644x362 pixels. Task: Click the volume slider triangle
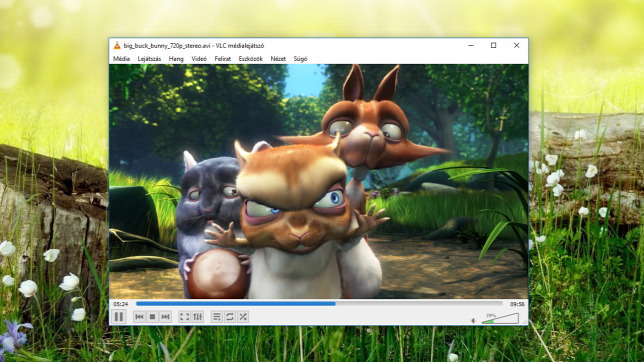tap(500, 318)
